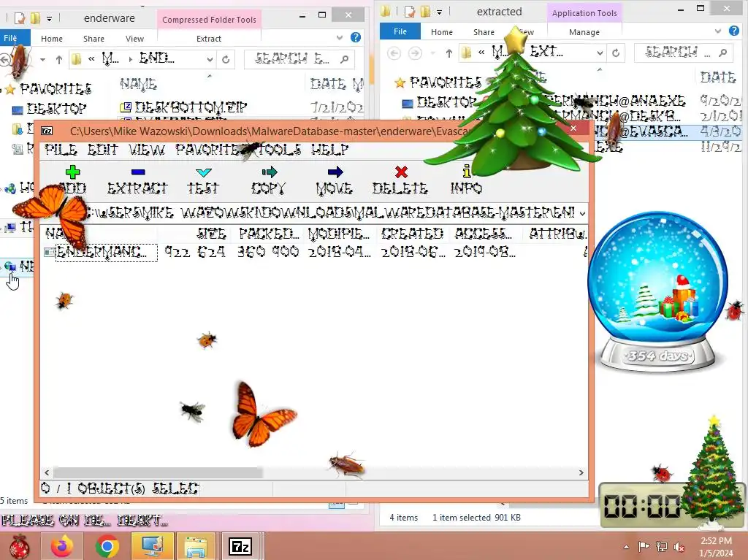
Task: Open the View menu in 7-Zip
Action: (x=146, y=150)
